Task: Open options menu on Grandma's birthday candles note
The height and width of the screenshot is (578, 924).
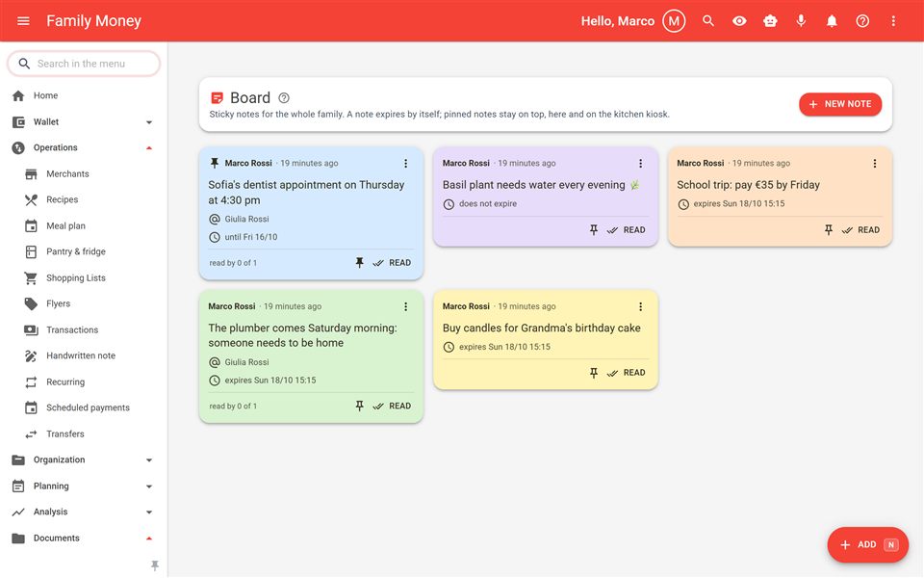Action: tap(641, 306)
